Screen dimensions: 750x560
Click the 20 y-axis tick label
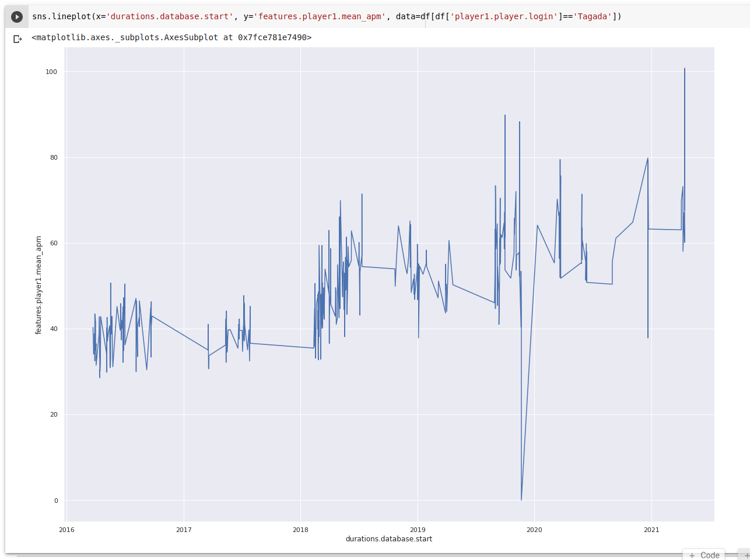(54, 414)
